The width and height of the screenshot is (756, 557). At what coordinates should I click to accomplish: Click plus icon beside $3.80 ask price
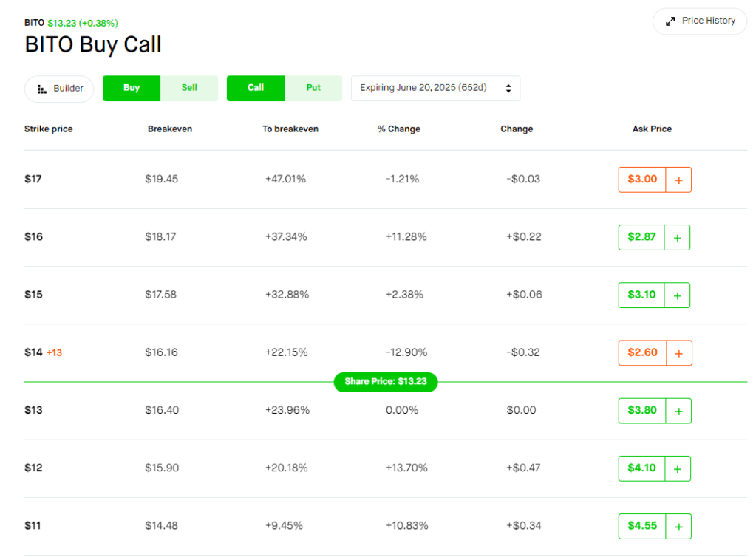[x=678, y=411]
